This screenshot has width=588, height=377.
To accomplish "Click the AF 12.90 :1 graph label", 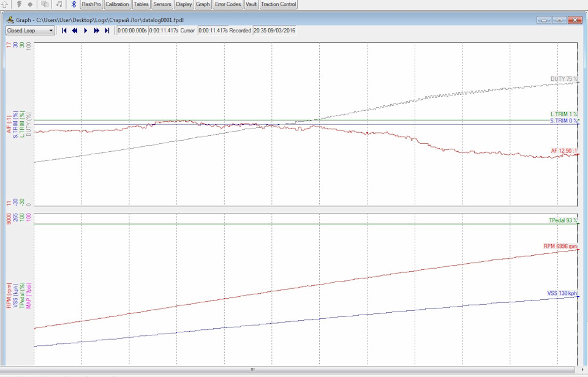I will (x=564, y=151).
